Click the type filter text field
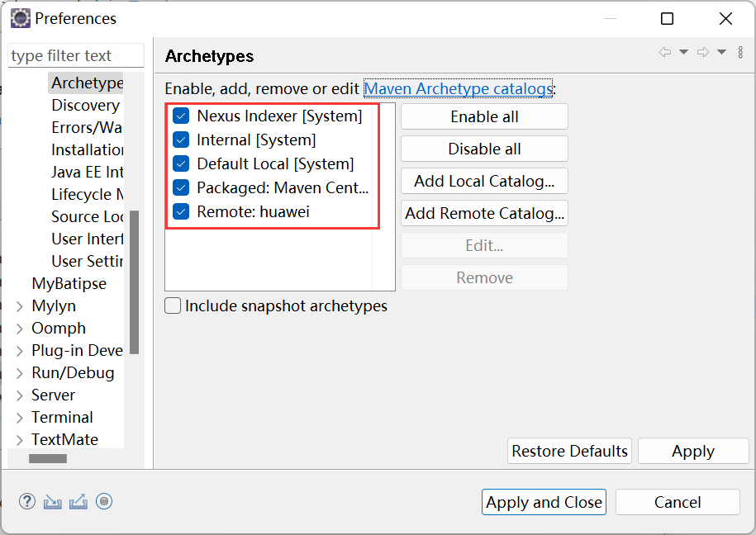 point(75,55)
